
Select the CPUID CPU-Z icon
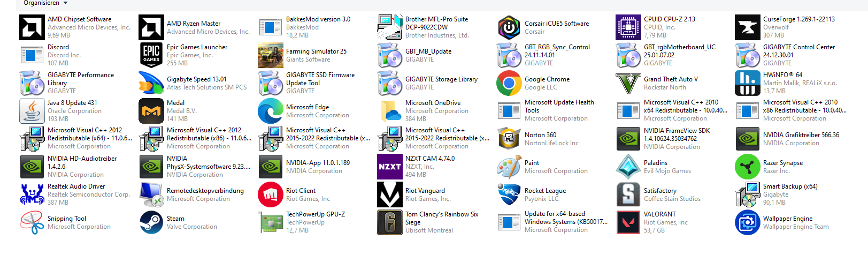[x=628, y=27]
